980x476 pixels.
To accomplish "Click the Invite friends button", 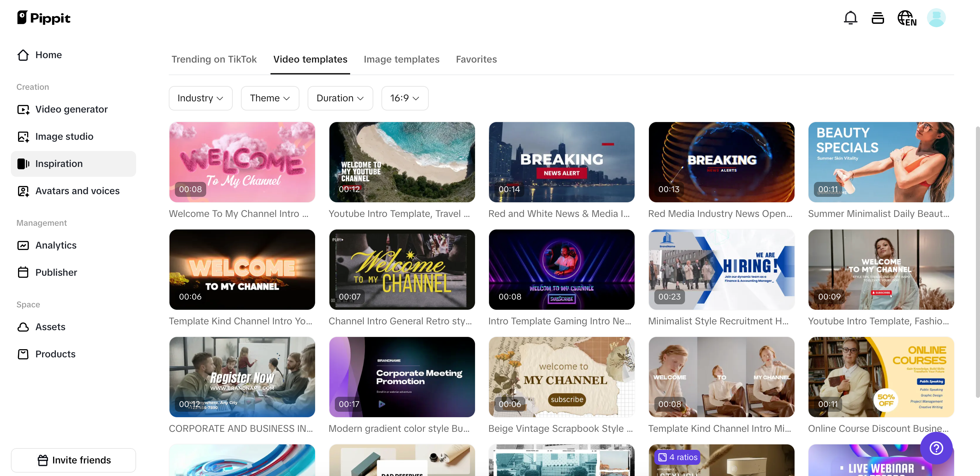I will [73, 460].
